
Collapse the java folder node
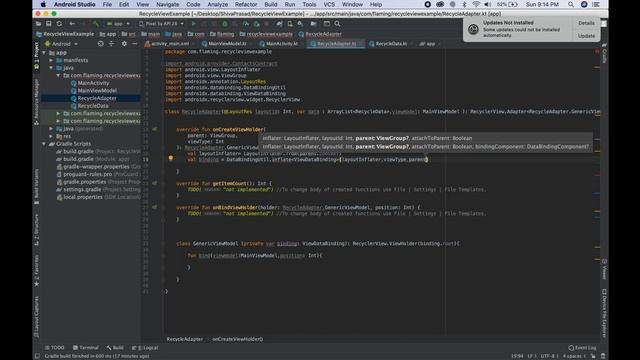[x=51, y=68]
